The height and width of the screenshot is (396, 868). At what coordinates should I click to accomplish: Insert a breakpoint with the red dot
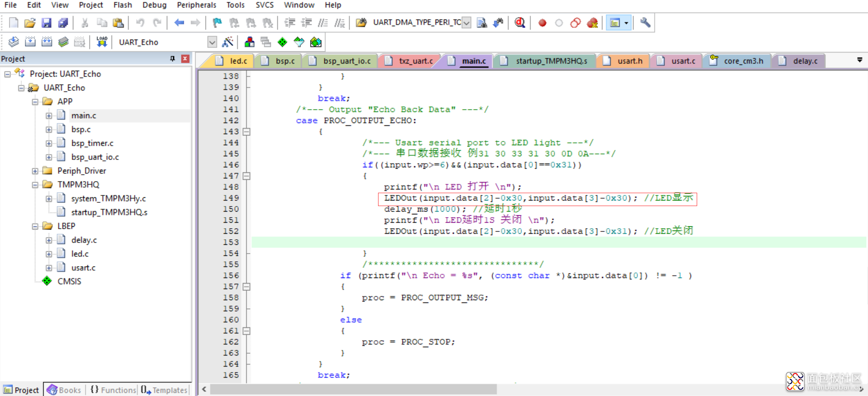(542, 23)
